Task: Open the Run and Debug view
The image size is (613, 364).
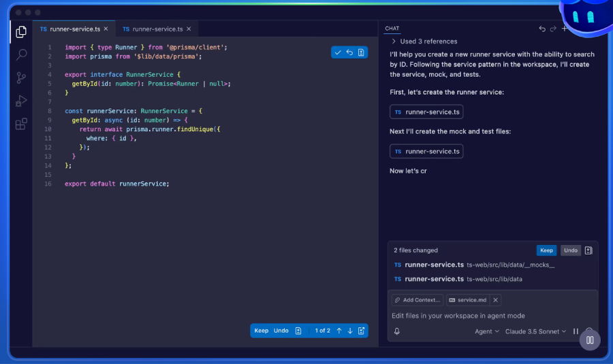Action: coord(21,101)
